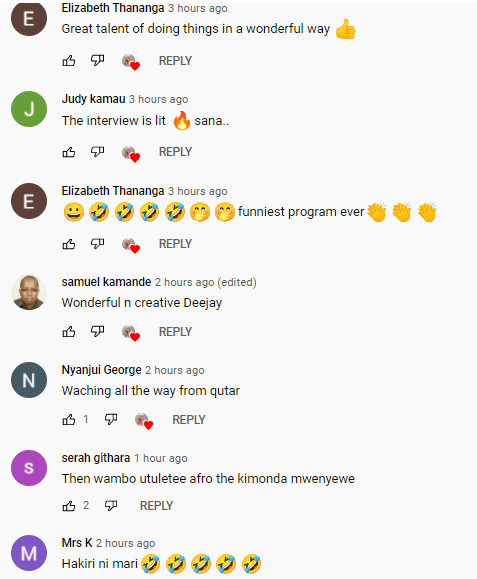Reply to serah githara's comment

(x=156, y=506)
